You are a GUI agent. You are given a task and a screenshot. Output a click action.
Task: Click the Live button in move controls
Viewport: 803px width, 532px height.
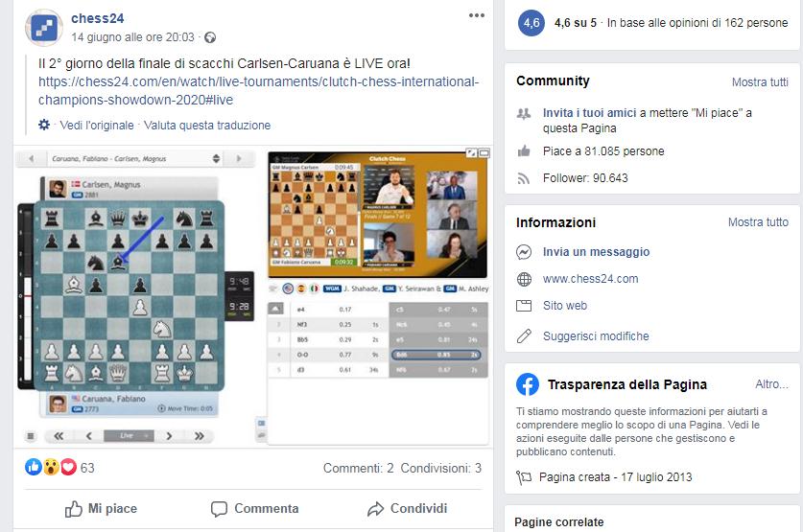(x=129, y=436)
